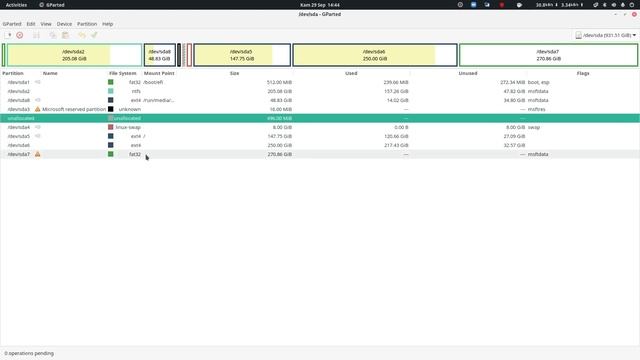640x360 pixels.
Task: Click the warning icon on /dev/sda3 row
Action: pos(38,109)
